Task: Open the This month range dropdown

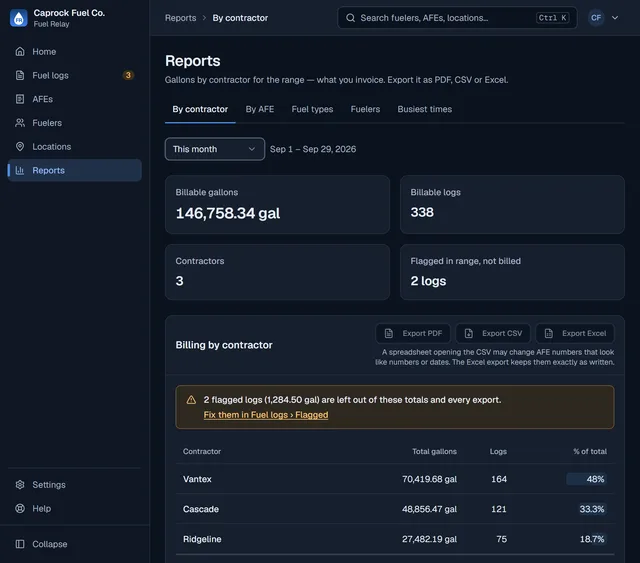Action: 215,149
